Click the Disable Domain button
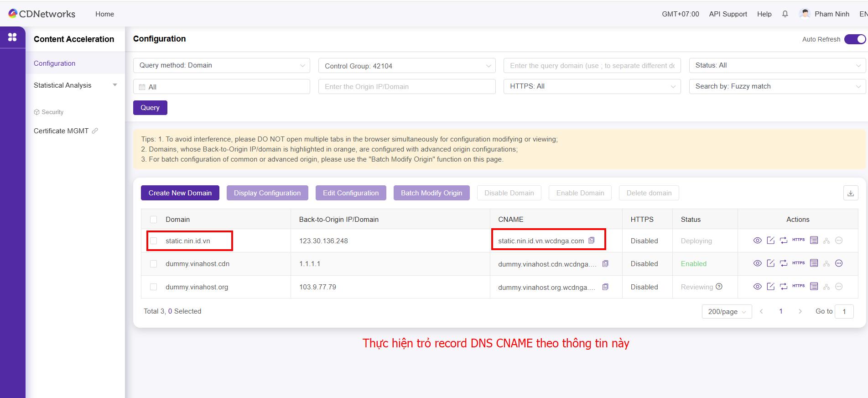The height and width of the screenshot is (398, 868). 509,193
